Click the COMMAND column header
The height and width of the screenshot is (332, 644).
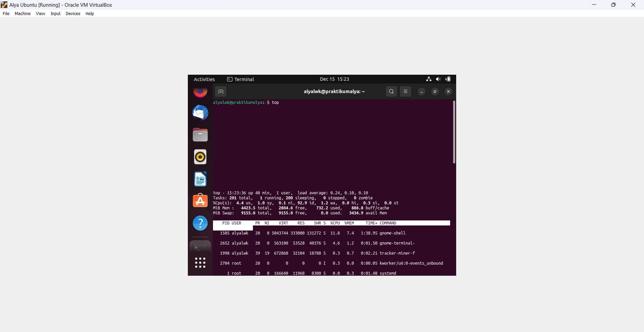click(388, 223)
